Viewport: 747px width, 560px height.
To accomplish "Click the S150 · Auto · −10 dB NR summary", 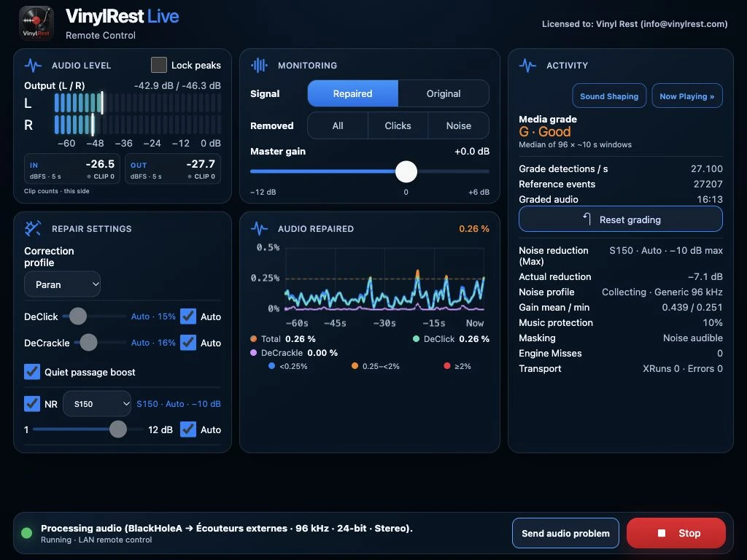I will tap(179, 404).
